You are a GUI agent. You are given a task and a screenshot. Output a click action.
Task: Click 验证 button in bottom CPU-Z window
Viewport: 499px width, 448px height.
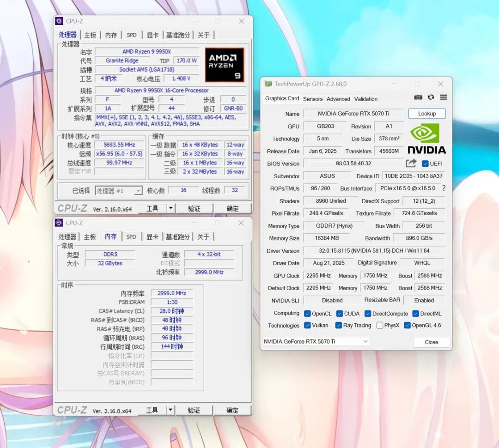(x=194, y=410)
